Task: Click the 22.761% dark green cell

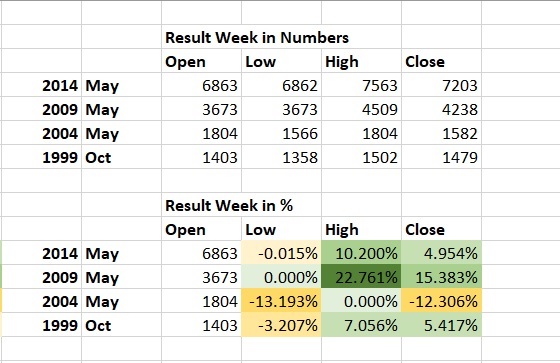Action: (x=361, y=277)
